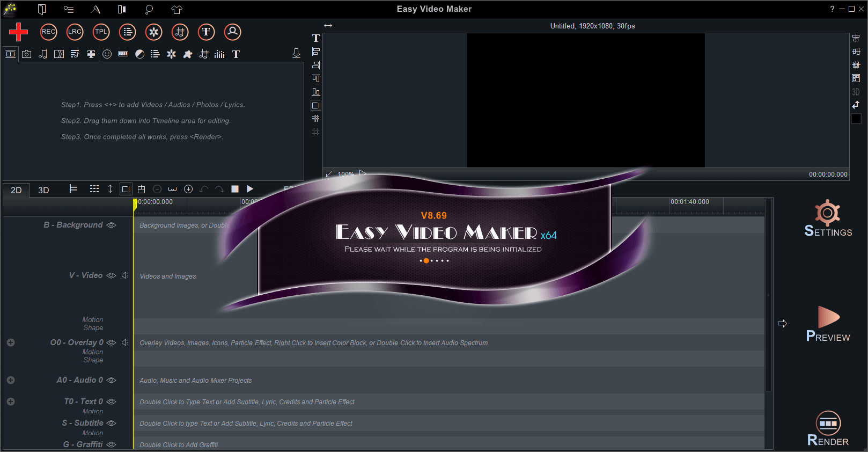Select the puzzle piece icon in resource tabs
This screenshot has width=868, height=452.
[188, 54]
